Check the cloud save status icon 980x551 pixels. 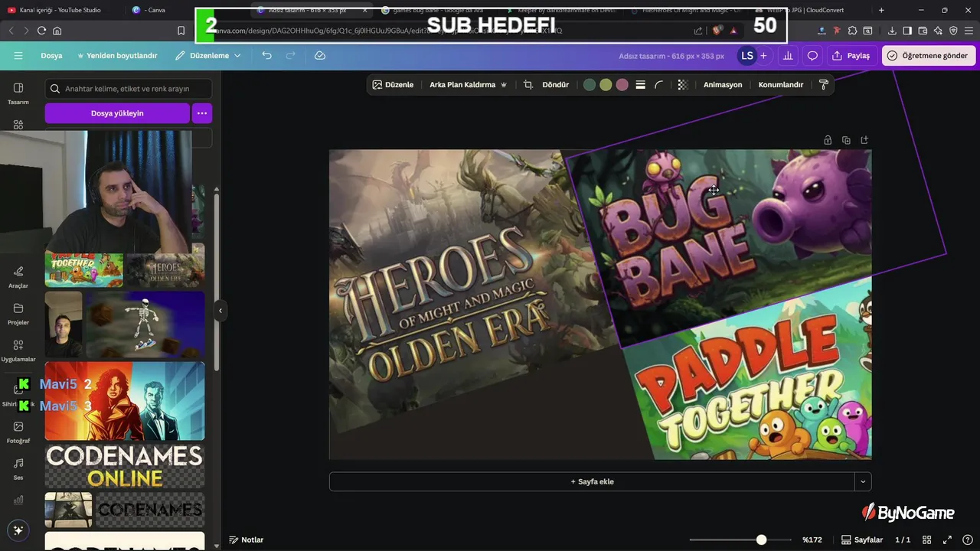[320, 56]
